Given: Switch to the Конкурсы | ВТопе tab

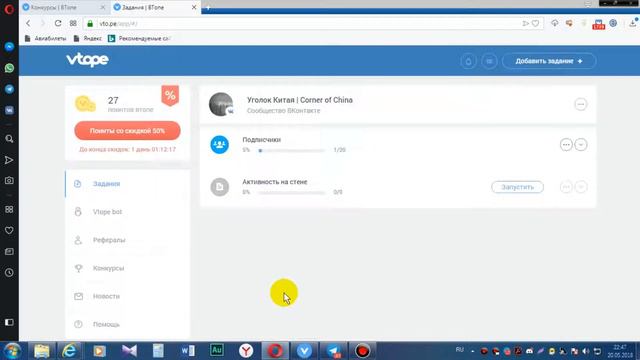Looking at the screenshot, I should pyautogui.click(x=64, y=7).
